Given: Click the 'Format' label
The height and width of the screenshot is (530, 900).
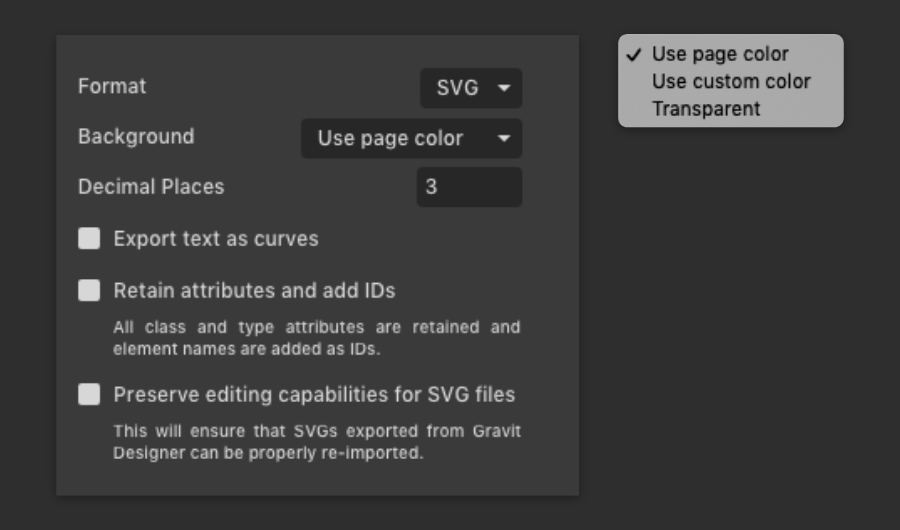Looking at the screenshot, I should click(112, 86).
